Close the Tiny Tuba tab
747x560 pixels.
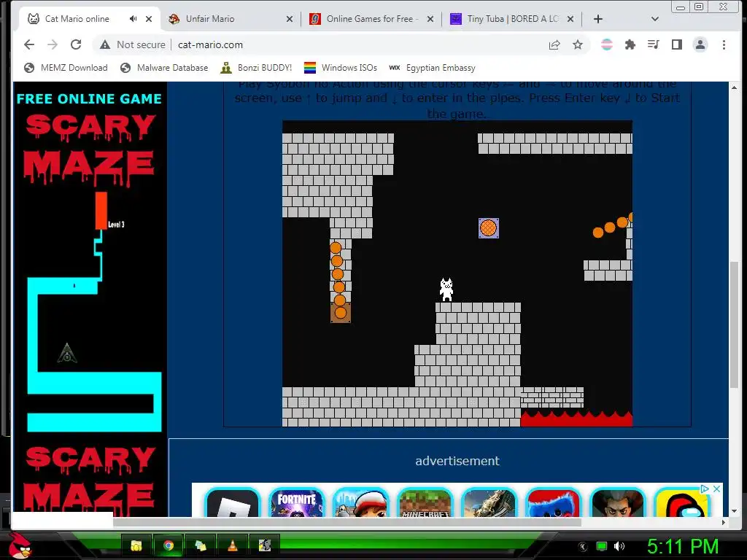(x=570, y=19)
